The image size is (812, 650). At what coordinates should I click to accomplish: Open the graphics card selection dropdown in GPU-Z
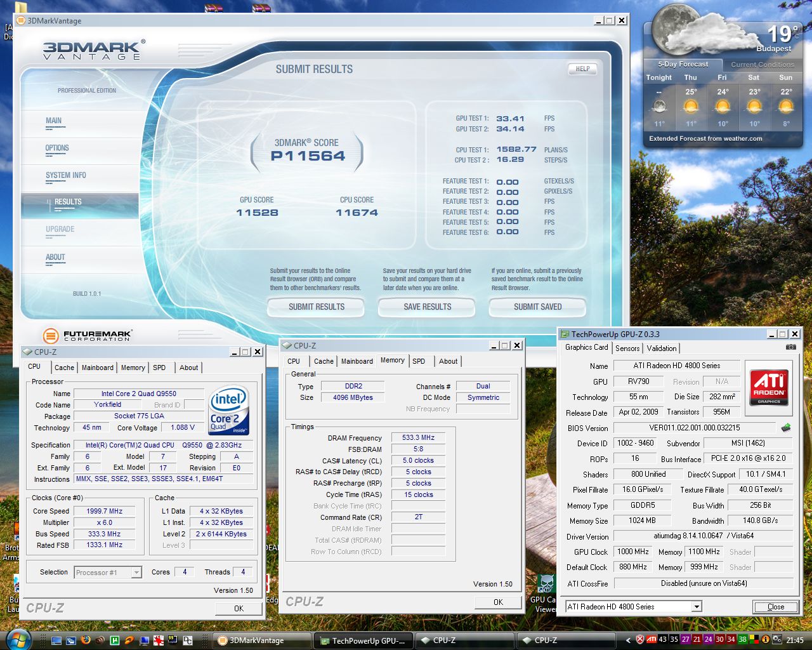[697, 607]
